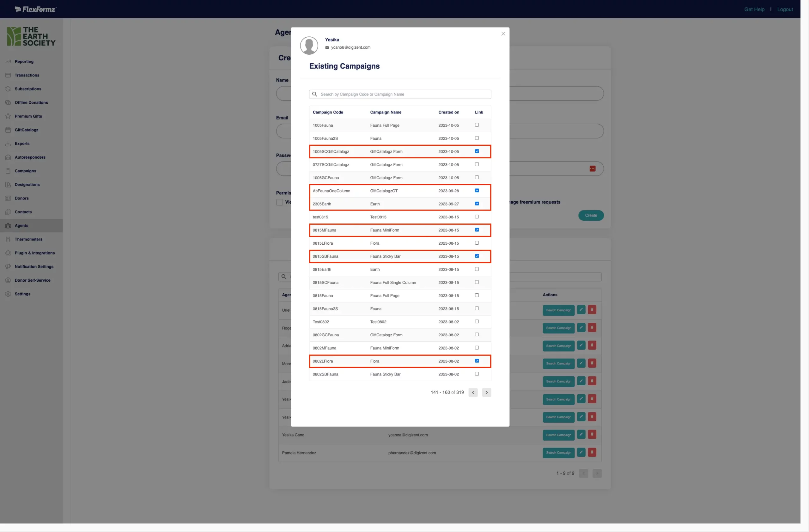Open Campaigns in the sidebar menu
This screenshot has width=809, height=532.
[25, 171]
